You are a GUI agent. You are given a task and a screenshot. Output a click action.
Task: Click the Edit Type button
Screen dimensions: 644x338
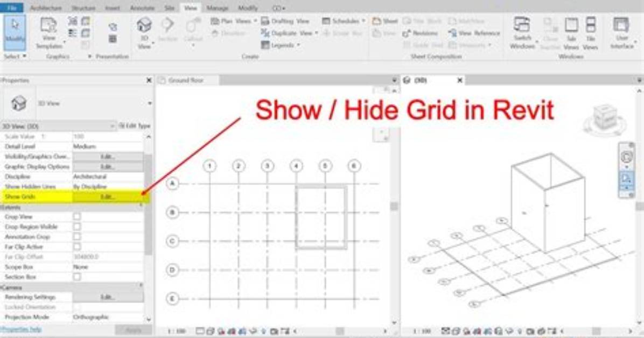pos(134,125)
